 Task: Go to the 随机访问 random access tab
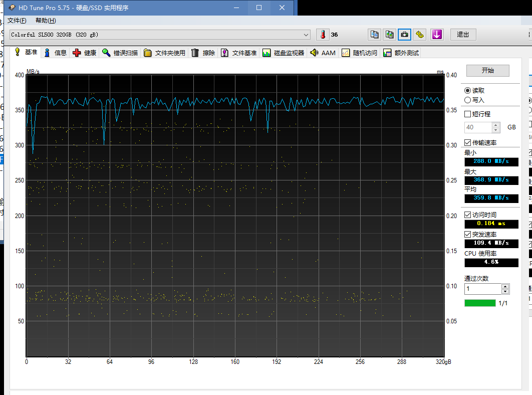tap(360, 53)
